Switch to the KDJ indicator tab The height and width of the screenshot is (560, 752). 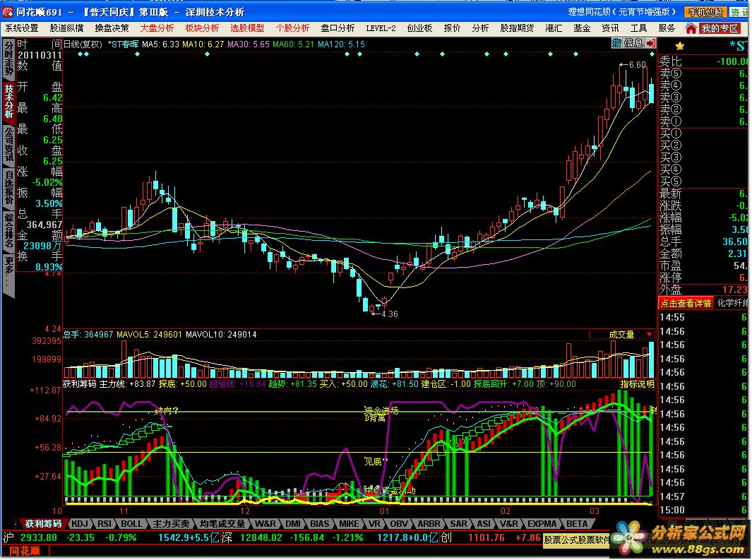click(x=80, y=523)
